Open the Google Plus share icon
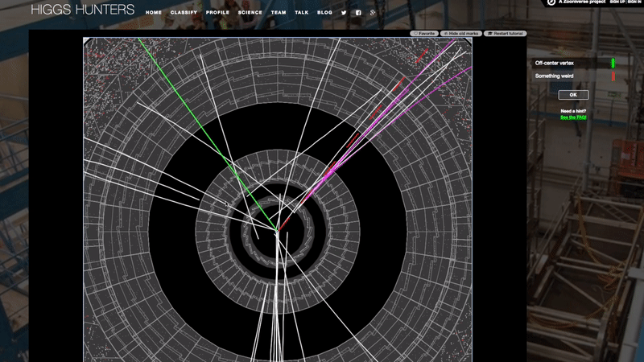The width and height of the screenshot is (644, 362). 373,13
